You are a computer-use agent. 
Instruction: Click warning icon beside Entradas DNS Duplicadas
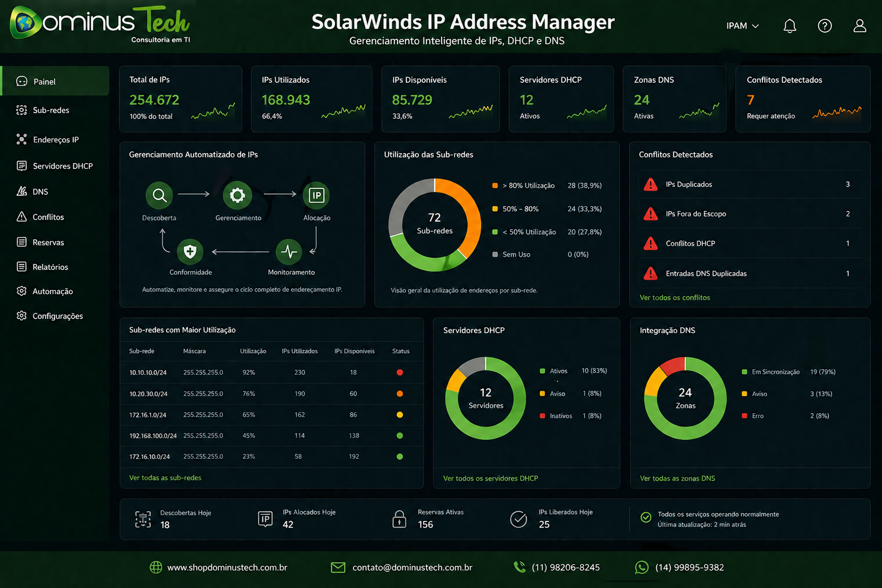pos(650,273)
